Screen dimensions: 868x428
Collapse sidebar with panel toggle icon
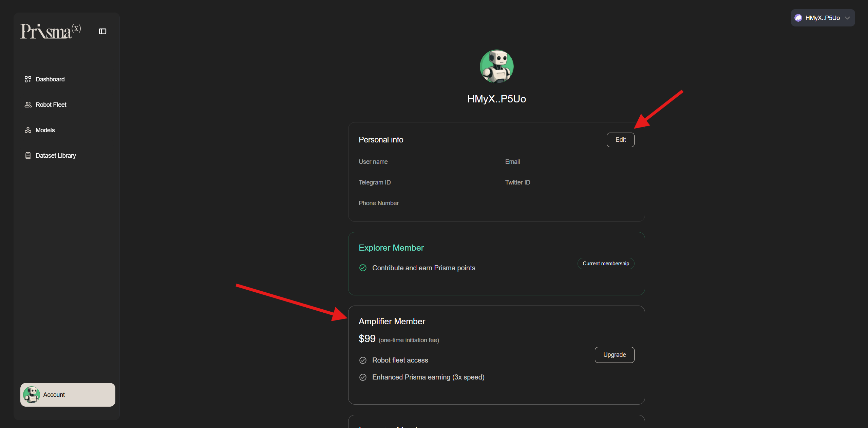(x=102, y=32)
